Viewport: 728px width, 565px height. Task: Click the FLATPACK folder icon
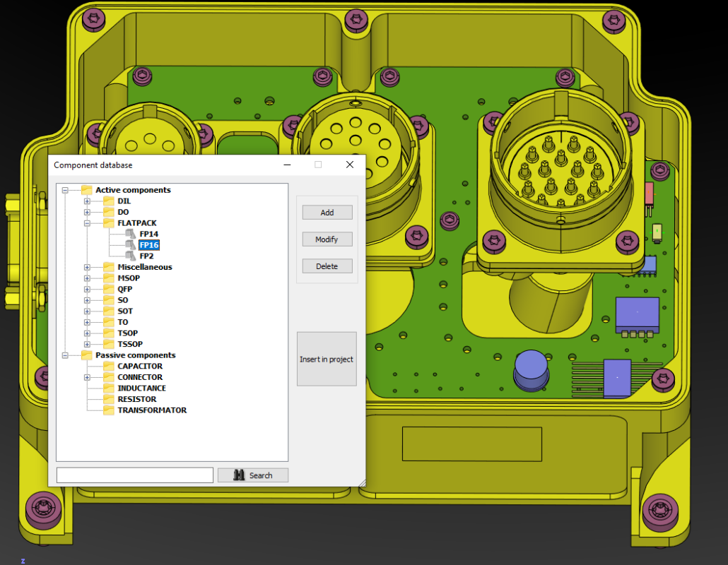tap(108, 222)
